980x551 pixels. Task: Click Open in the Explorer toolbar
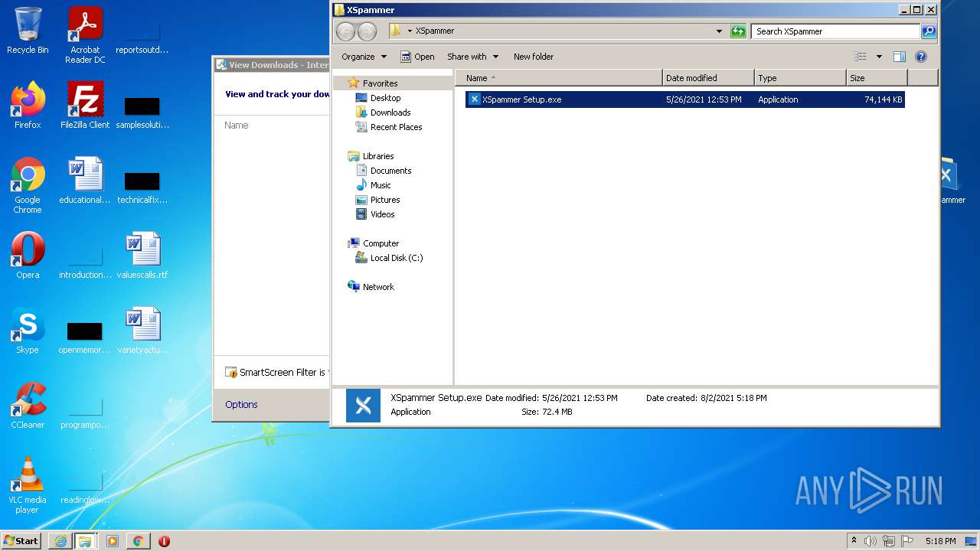[x=417, y=57]
